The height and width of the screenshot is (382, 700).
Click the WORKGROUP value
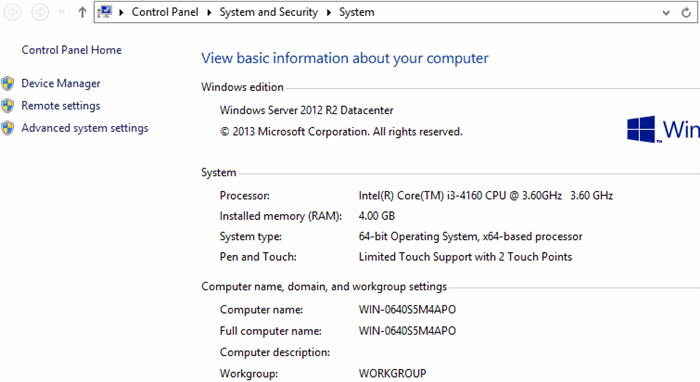[x=392, y=373]
